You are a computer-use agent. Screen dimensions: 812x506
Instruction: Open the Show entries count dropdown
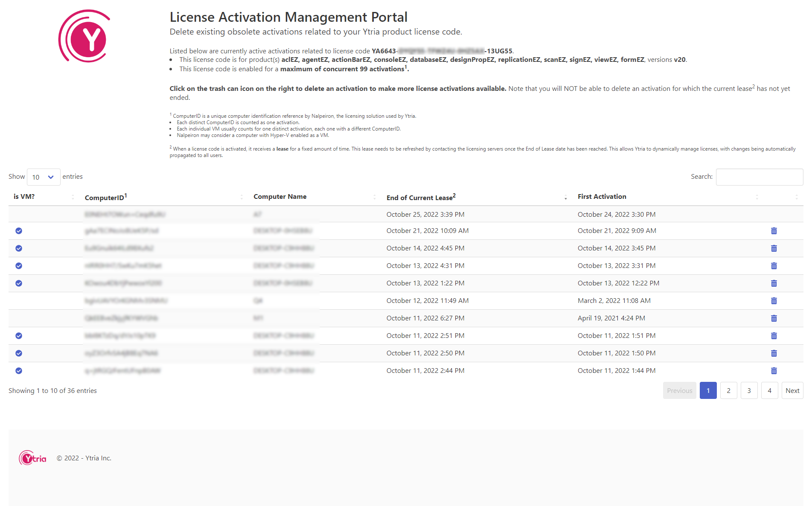43,177
